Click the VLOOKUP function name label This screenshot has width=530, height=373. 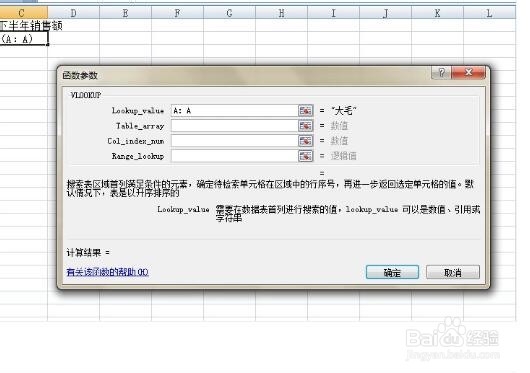coord(86,95)
